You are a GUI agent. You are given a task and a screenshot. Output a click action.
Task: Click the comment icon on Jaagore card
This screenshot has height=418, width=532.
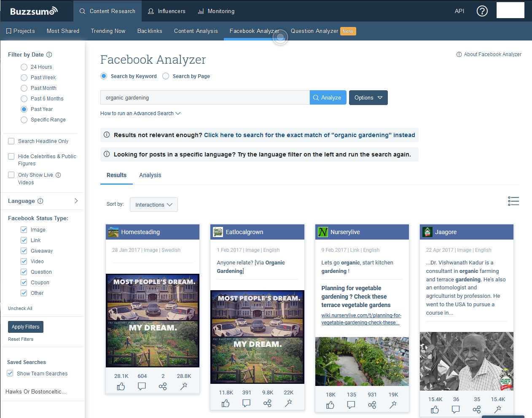[x=456, y=410]
